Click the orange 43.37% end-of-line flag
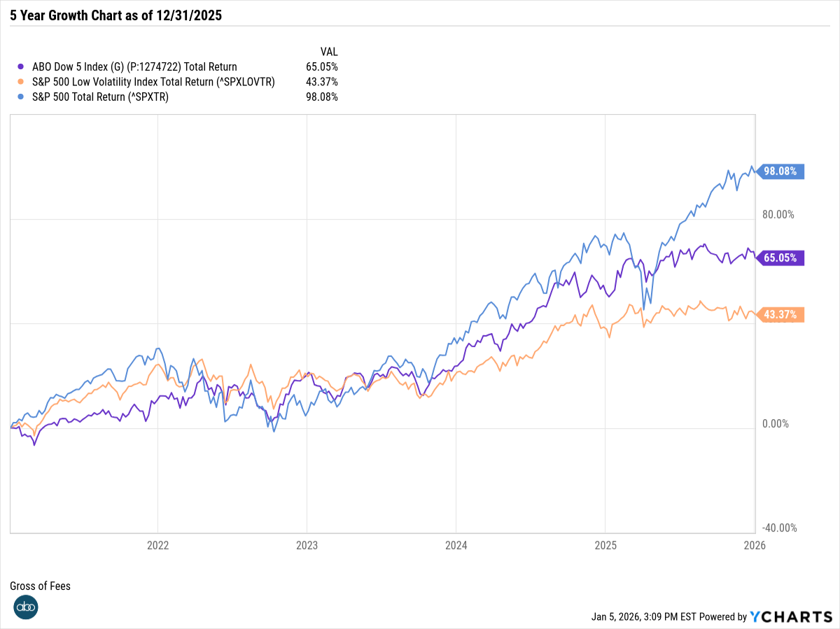840x629 pixels. tap(780, 315)
